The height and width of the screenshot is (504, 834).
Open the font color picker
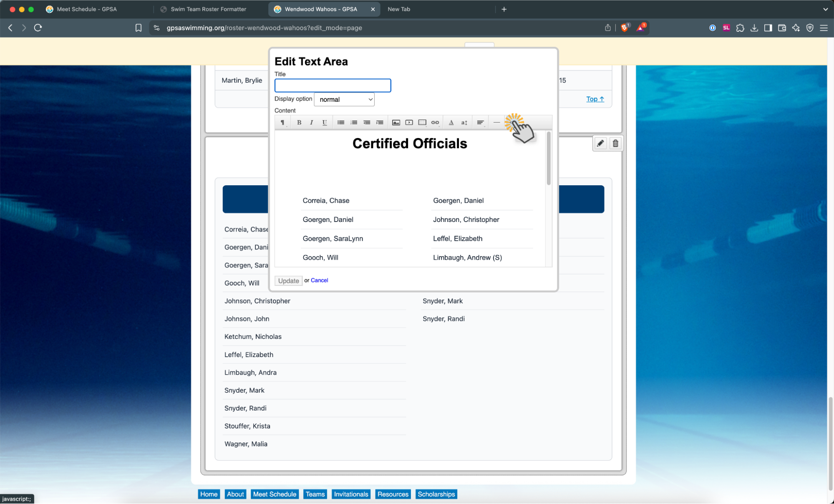click(451, 122)
